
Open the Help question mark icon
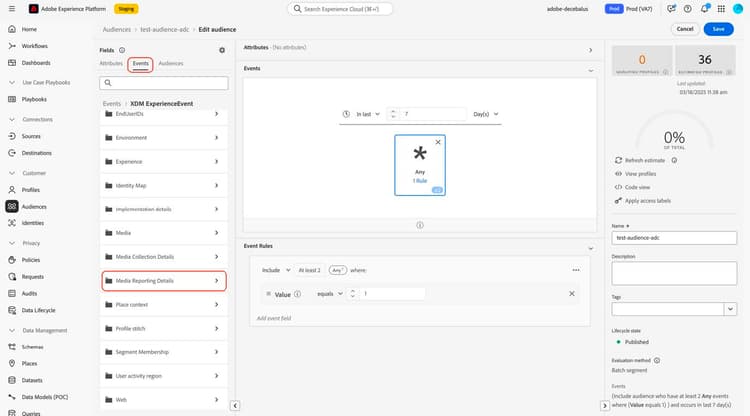687,9
